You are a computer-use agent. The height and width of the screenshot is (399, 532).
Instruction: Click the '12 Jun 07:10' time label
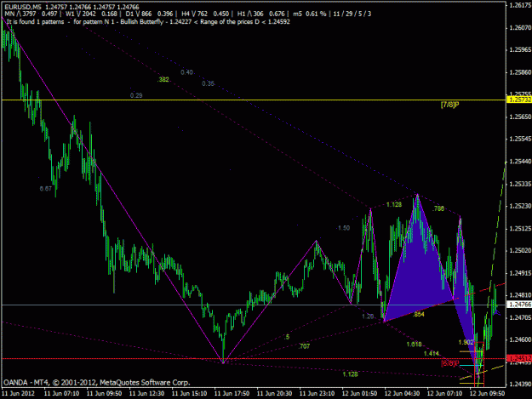444,394
